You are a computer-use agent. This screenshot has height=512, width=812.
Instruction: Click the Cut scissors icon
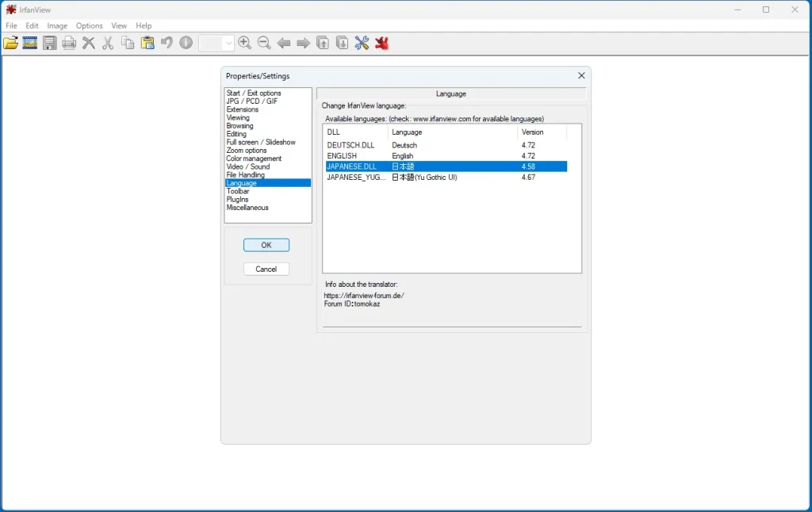(x=108, y=43)
